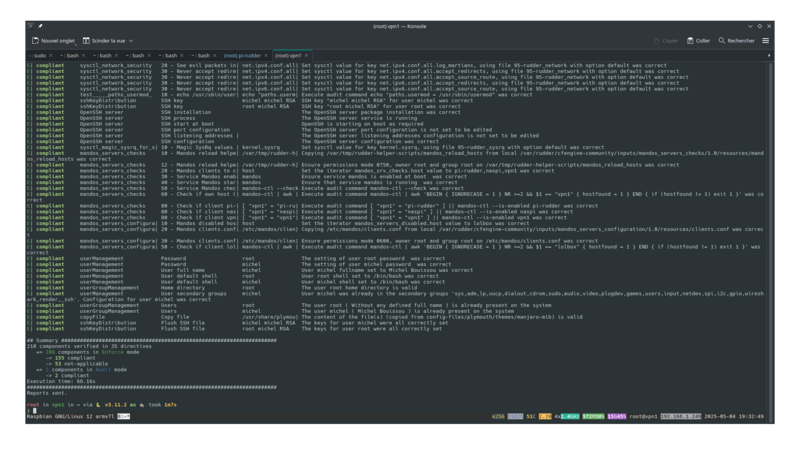800x454 pixels.
Task: Click 'Execution time: 66.16s' text
Action: (x=61, y=382)
